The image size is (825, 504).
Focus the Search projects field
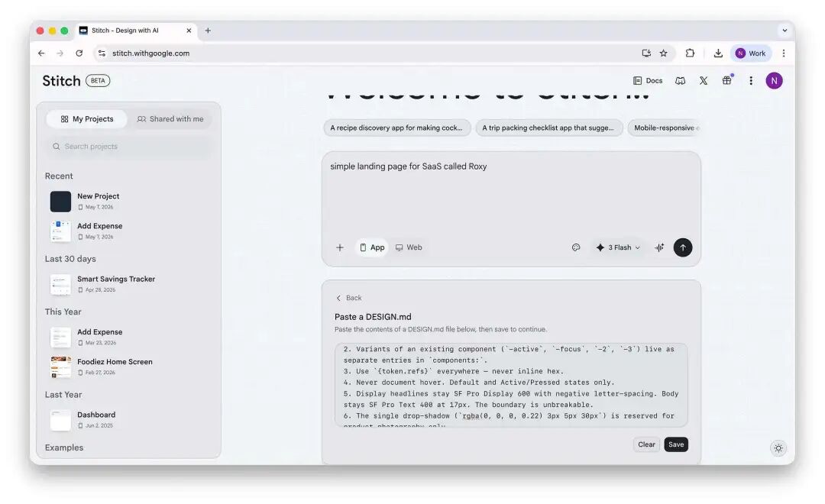129,147
